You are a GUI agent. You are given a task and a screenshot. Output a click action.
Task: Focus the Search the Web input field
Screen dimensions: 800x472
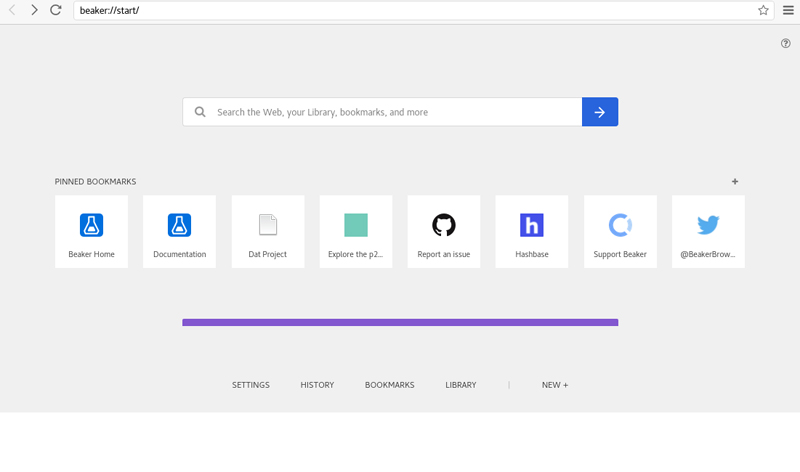395,112
